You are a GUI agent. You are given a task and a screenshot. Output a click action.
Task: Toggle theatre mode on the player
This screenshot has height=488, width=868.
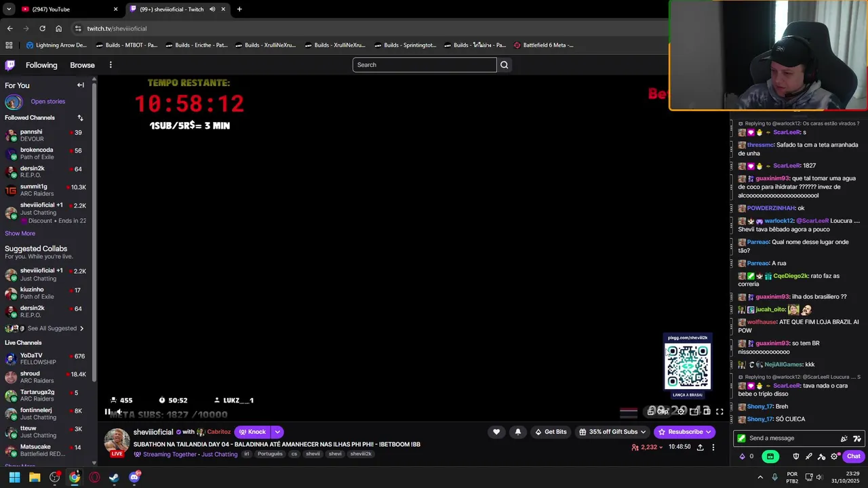pyautogui.click(x=707, y=411)
